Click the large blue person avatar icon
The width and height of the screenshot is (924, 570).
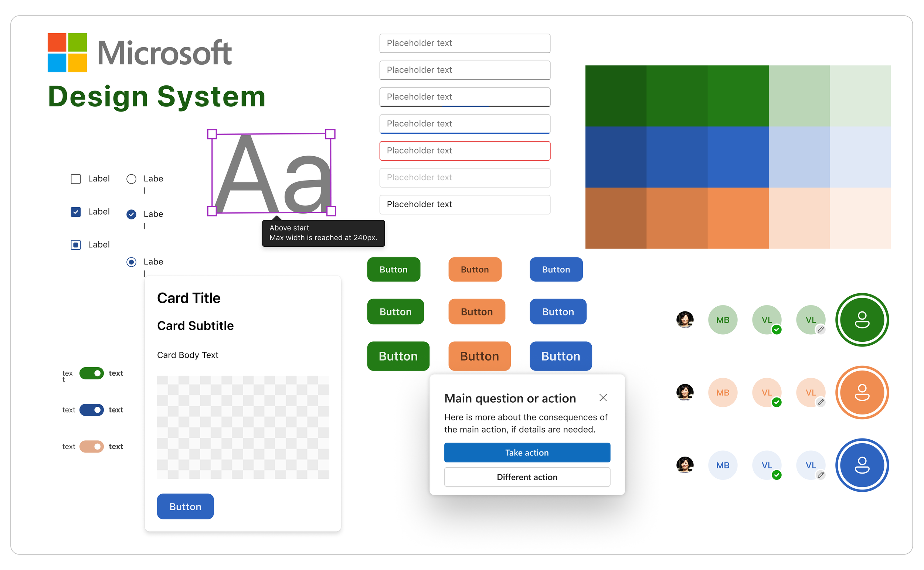click(862, 465)
